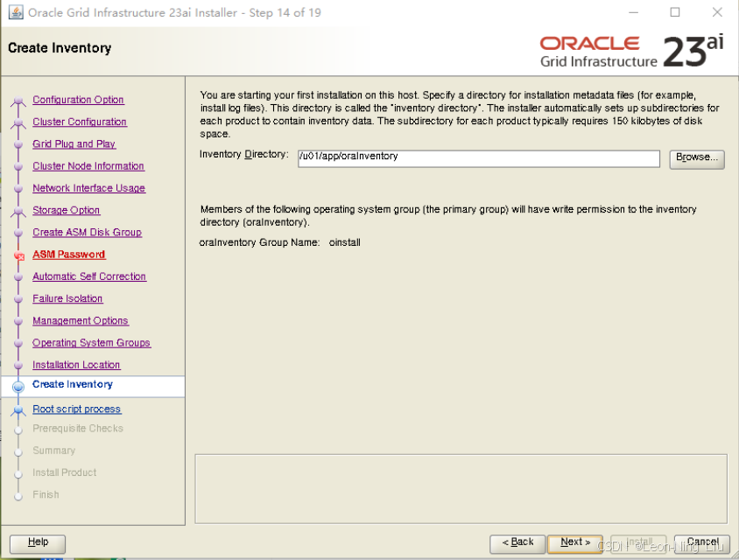The image size is (739, 560).
Task: Click inside the Inventory Directory field
Action: (x=478, y=158)
